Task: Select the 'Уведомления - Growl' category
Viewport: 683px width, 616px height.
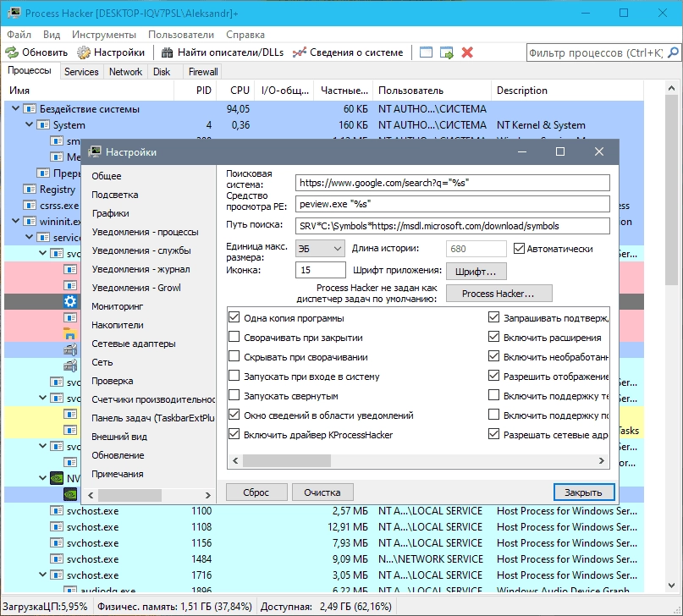Action: click(136, 288)
